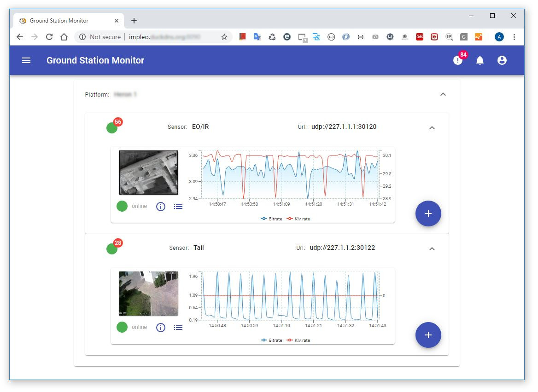This screenshot has height=392, width=538.
Task: Click the plus button on the Tail card
Action: [428, 335]
